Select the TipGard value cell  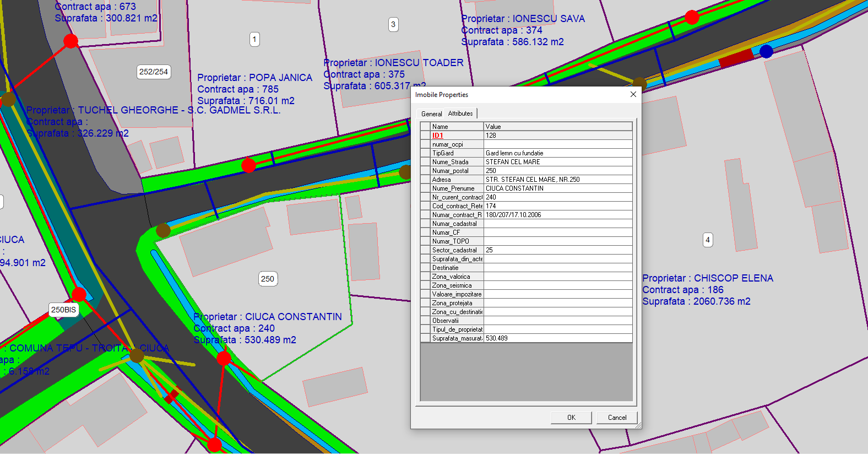coord(557,153)
